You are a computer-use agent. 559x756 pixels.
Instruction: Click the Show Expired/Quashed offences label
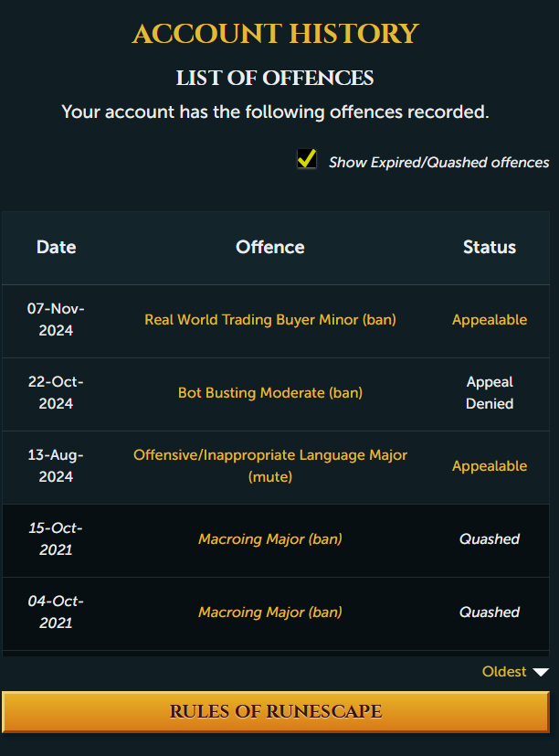(439, 163)
